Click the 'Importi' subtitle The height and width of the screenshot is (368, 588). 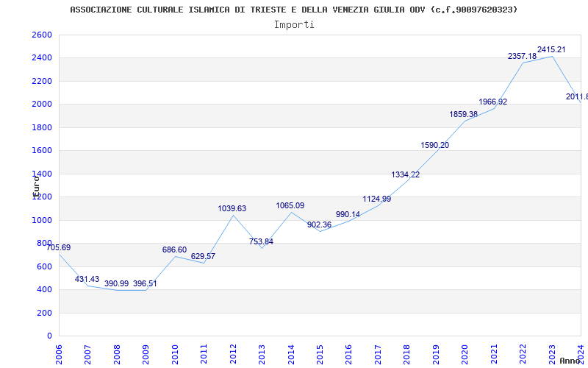(294, 25)
